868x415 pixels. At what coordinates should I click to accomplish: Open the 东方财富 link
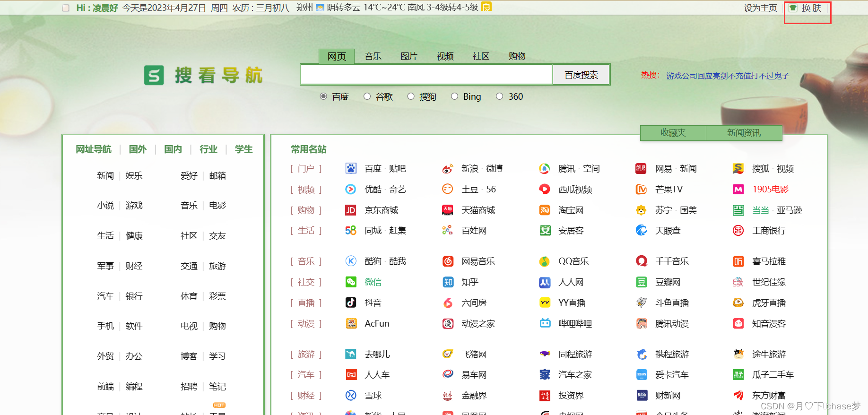click(769, 395)
